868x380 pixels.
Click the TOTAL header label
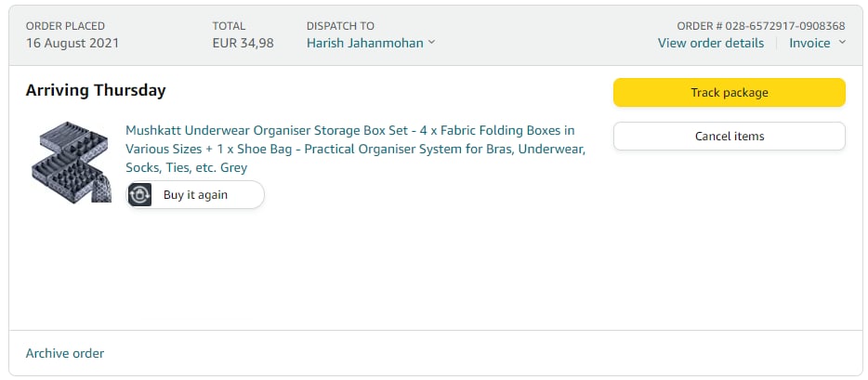[229, 26]
